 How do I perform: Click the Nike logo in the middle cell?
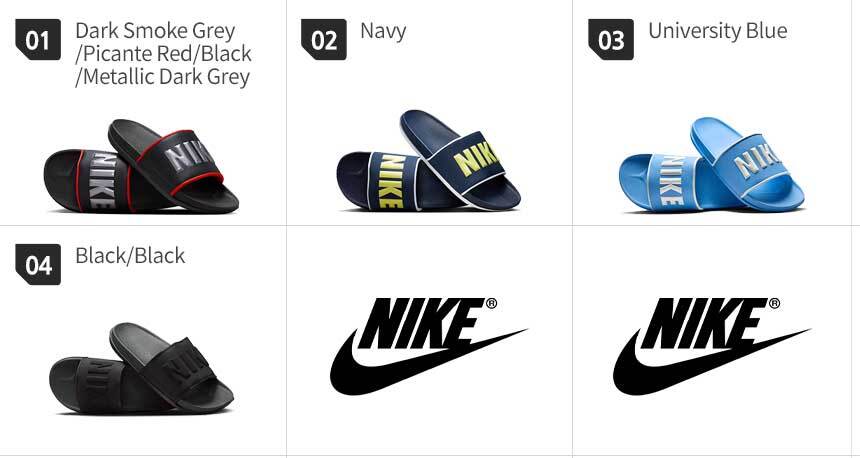(428, 346)
